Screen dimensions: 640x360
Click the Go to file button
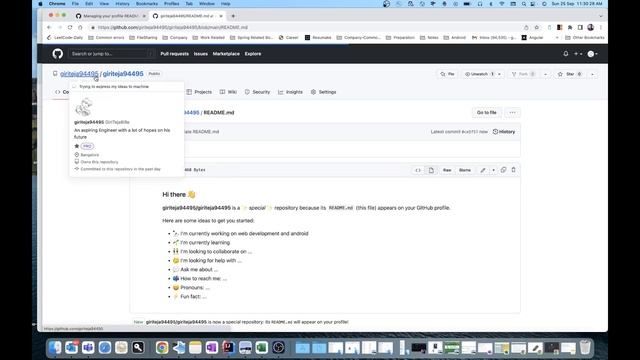[x=487, y=112]
